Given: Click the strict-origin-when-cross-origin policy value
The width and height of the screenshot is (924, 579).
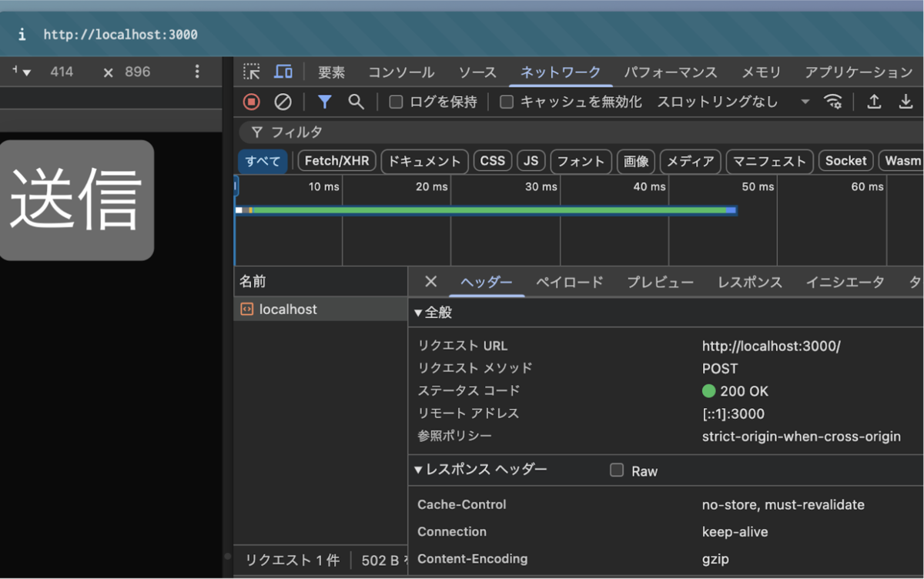Looking at the screenshot, I should coord(802,437).
